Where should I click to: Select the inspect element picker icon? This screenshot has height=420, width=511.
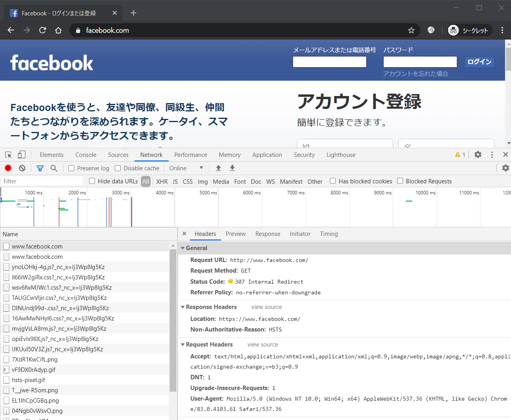[8, 155]
